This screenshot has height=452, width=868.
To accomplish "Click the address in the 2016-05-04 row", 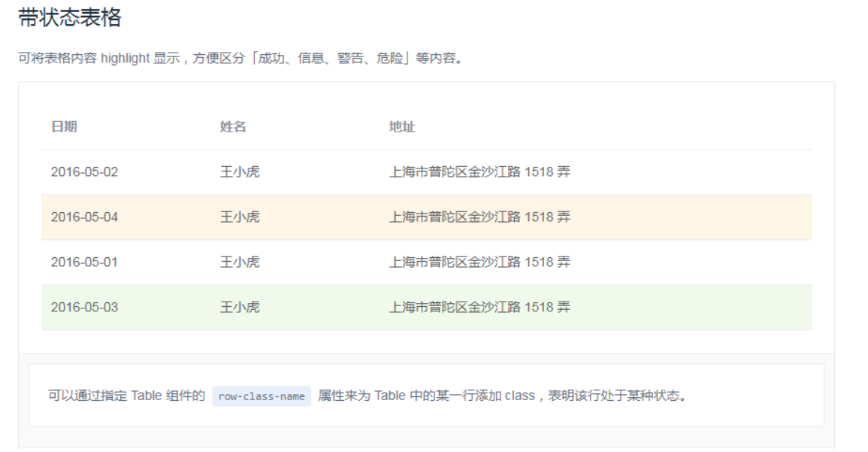I will tap(479, 217).
